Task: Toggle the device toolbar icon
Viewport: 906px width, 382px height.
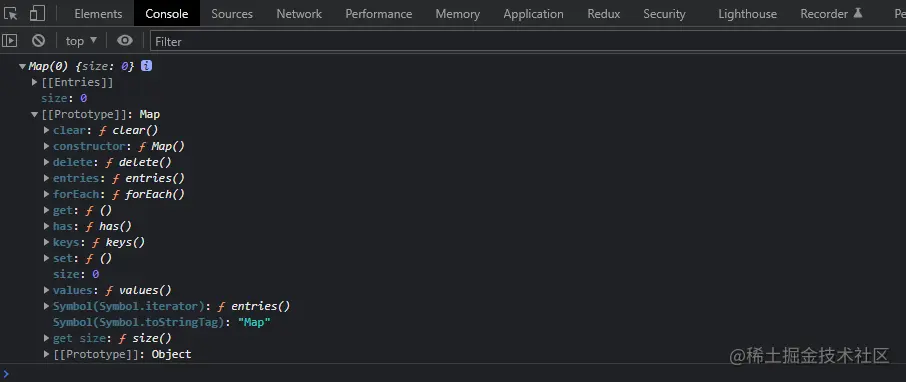Action: click(37, 13)
